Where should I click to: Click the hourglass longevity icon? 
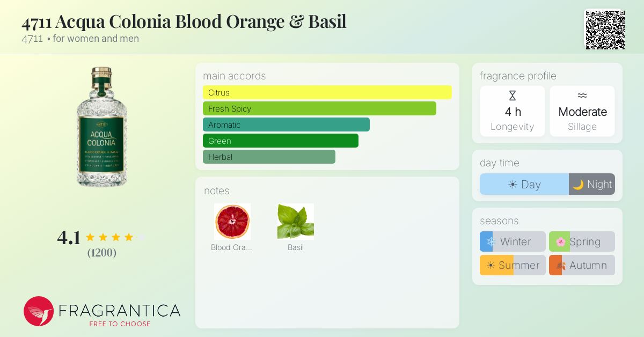click(513, 96)
